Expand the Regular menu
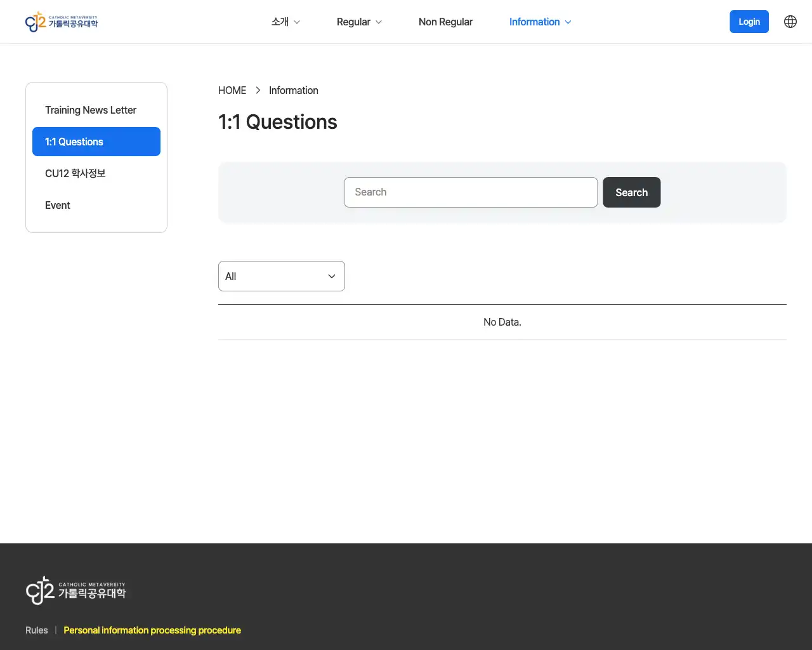The height and width of the screenshot is (650, 812). point(359,22)
